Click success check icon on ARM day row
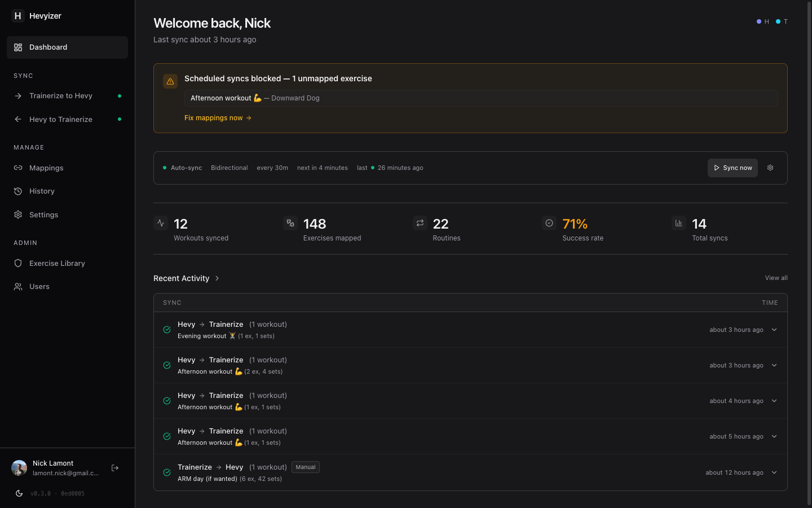Viewport: 812px width, 508px height. click(x=167, y=472)
